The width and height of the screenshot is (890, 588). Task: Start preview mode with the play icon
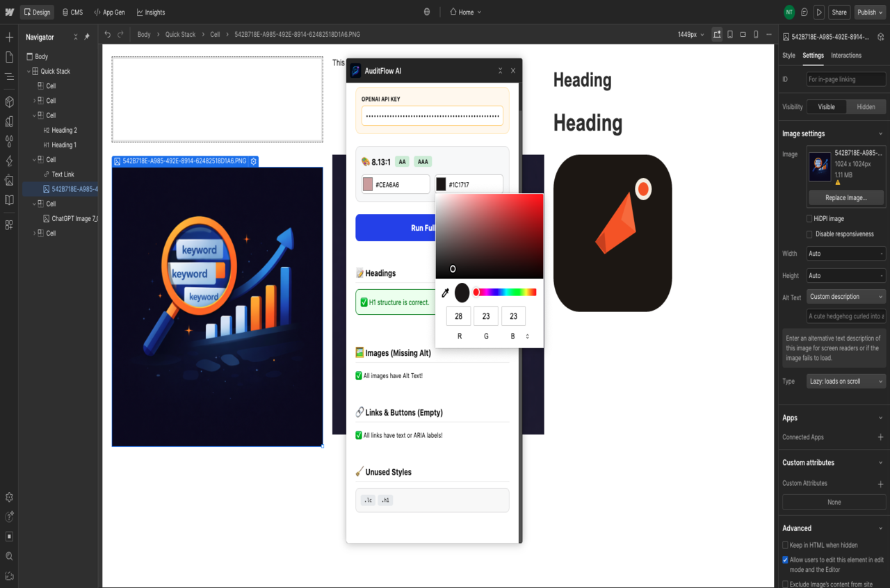coord(819,13)
